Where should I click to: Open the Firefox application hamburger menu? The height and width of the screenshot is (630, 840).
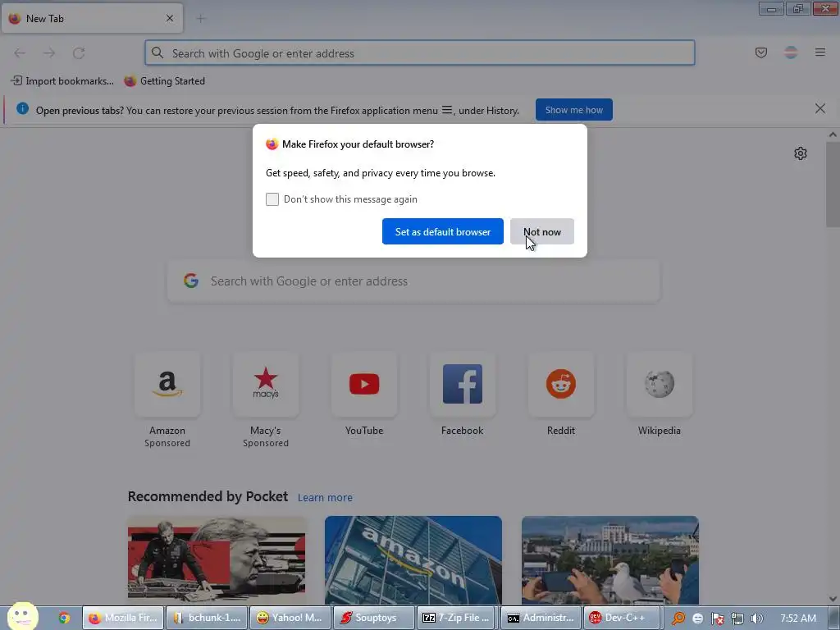[x=819, y=52]
